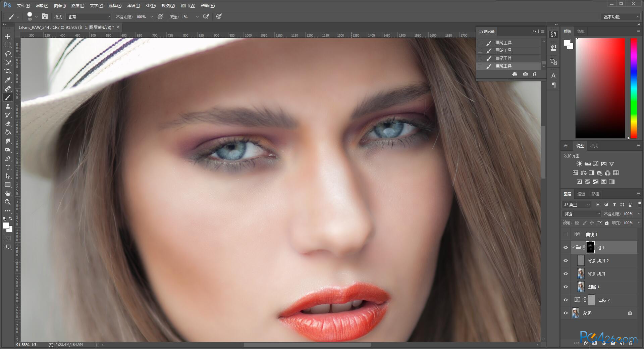Image resolution: width=644 pixels, height=349 pixels.
Task: Select the Hand tool
Action: click(x=8, y=193)
